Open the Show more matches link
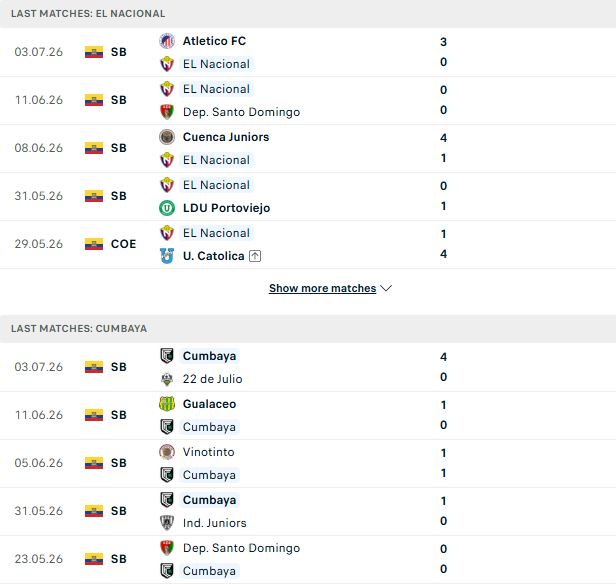 [323, 288]
